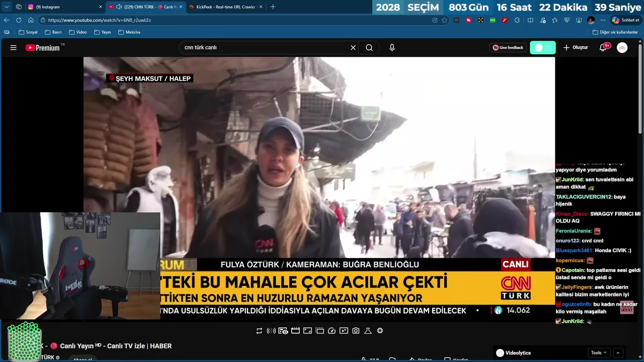644x362 pixels.
Task: Open the flask experiments icon
Action: pyautogui.click(x=368, y=331)
